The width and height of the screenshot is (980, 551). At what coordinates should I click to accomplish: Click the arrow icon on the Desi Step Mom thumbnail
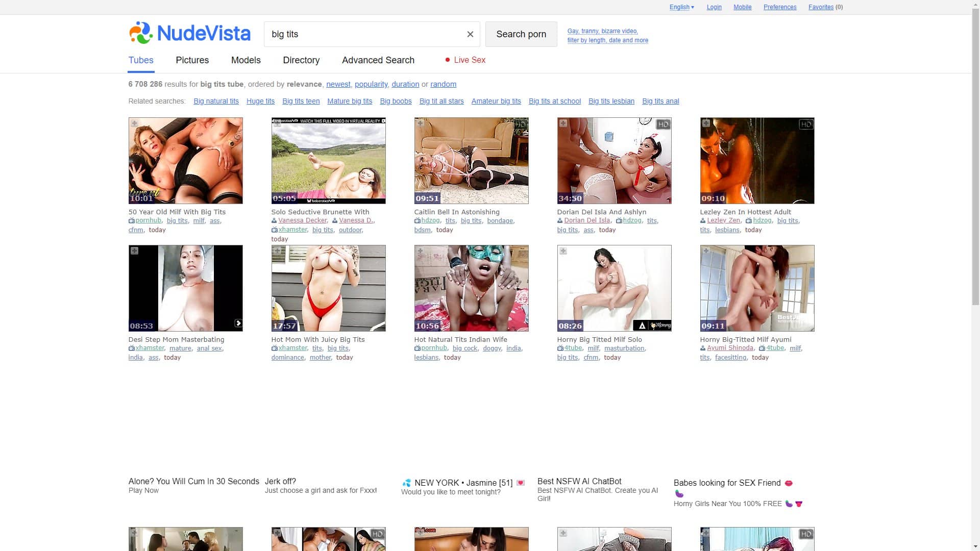(238, 322)
